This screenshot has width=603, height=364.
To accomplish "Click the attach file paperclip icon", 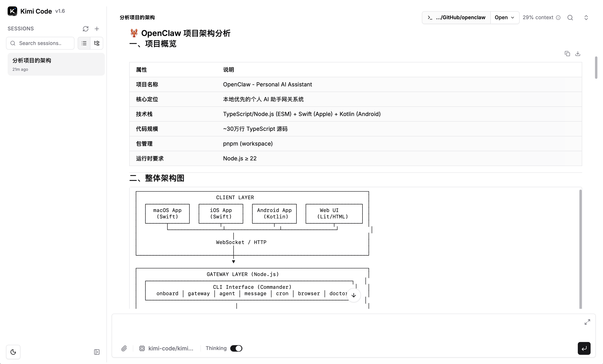I will 124,348.
